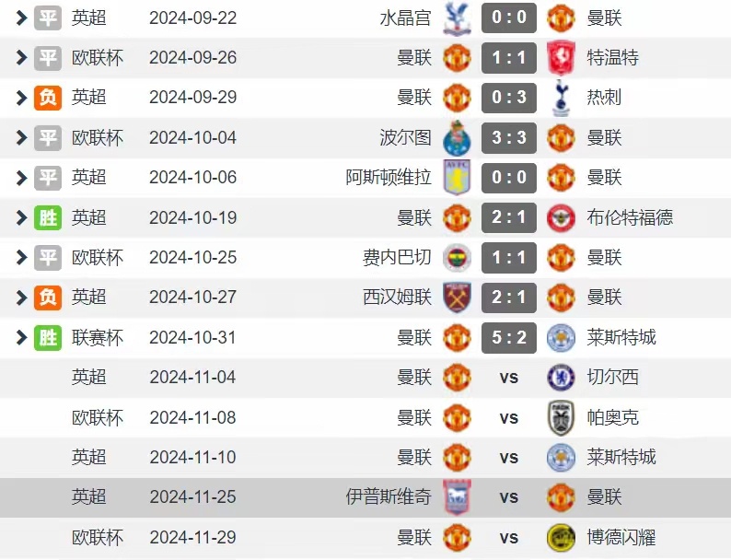Screen dimensions: 731x560
Task: Click the West Ham United crest
Action: point(457,297)
